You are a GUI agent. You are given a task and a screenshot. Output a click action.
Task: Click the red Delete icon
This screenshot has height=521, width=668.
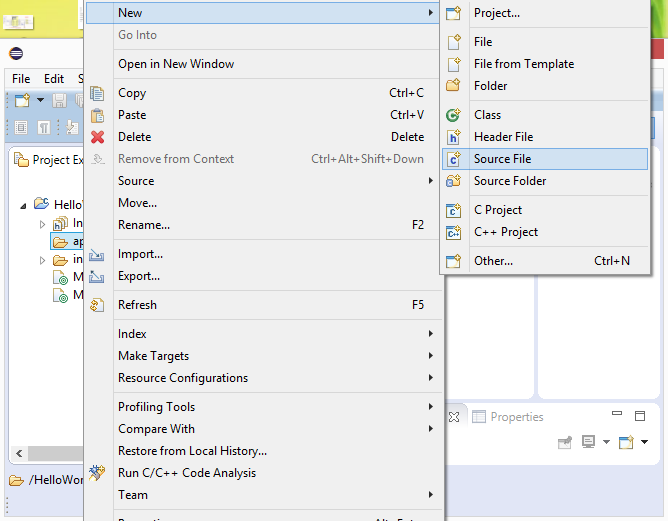(97, 137)
